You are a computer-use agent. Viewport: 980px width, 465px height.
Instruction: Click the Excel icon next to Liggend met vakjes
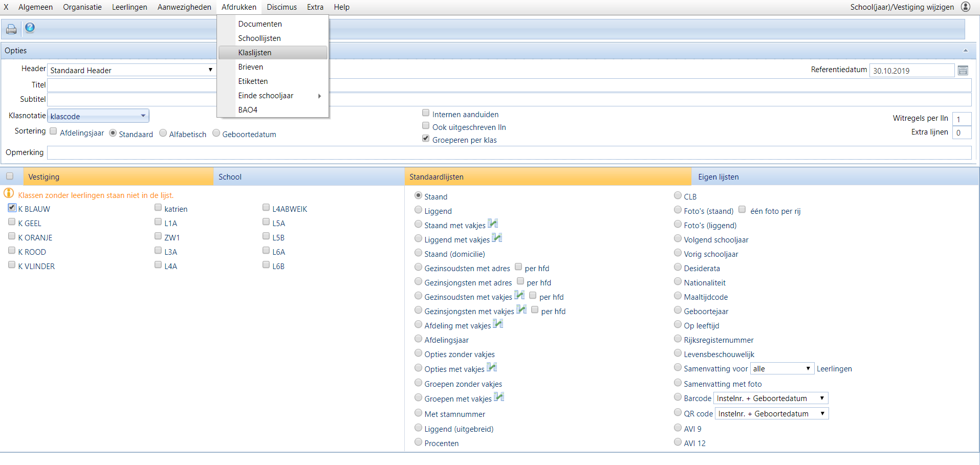tap(497, 238)
